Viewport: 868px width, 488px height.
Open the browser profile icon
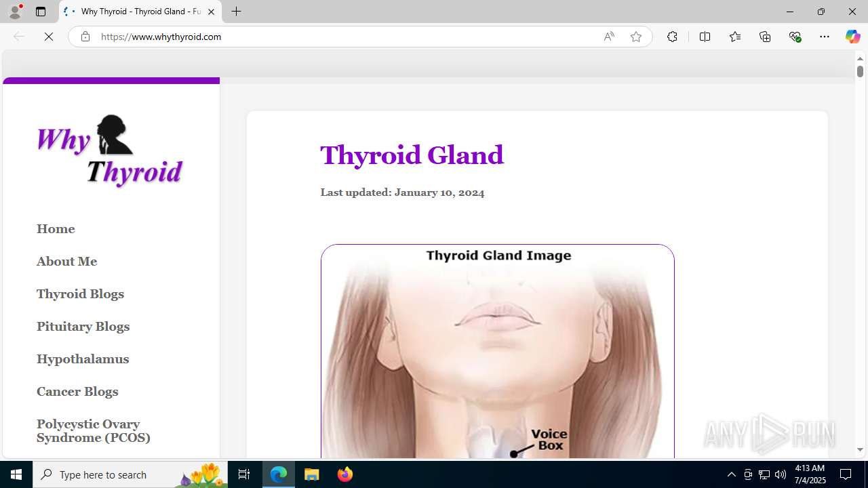pyautogui.click(x=15, y=12)
